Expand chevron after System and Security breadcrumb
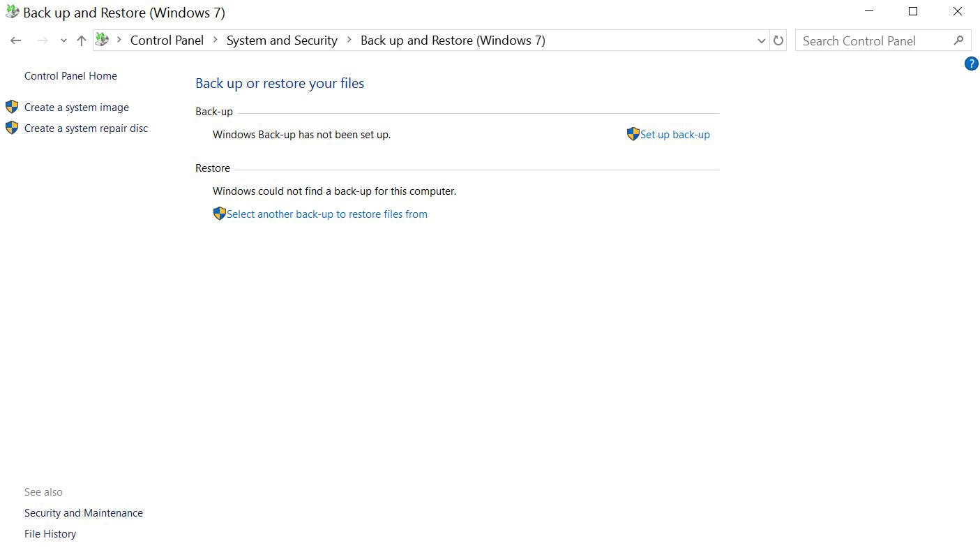Viewport: 980px width, 555px height. point(349,40)
